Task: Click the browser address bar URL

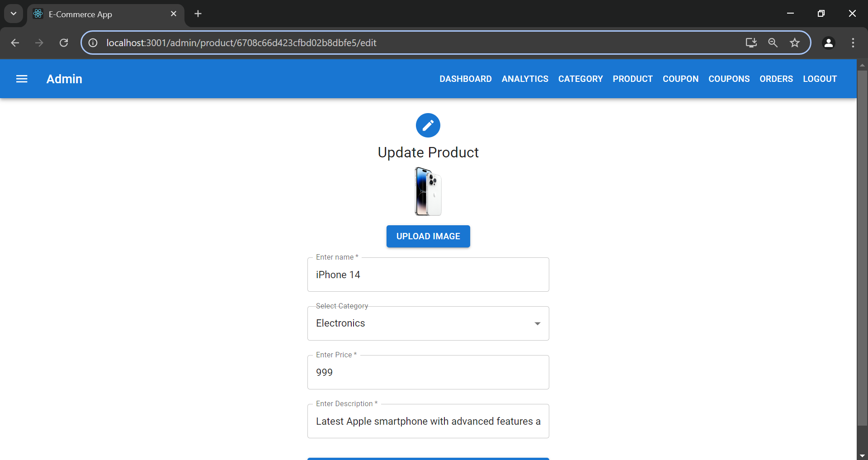Action: coord(241,43)
